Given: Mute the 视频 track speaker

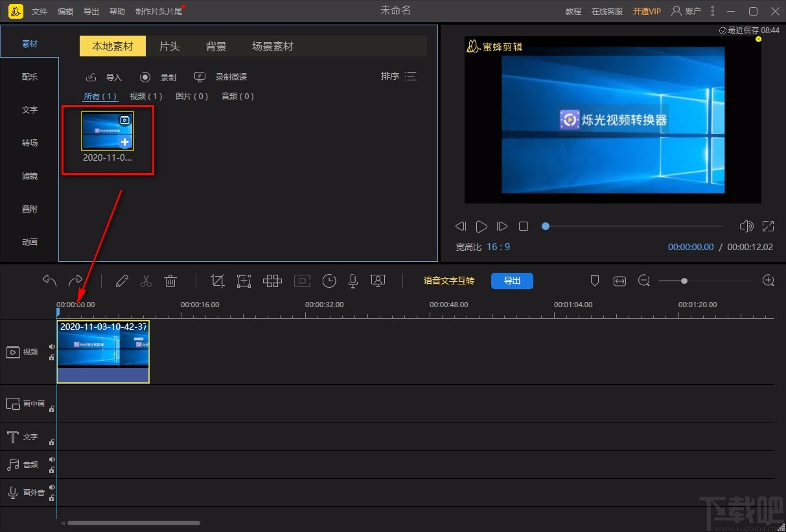Looking at the screenshot, I should click(x=52, y=347).
